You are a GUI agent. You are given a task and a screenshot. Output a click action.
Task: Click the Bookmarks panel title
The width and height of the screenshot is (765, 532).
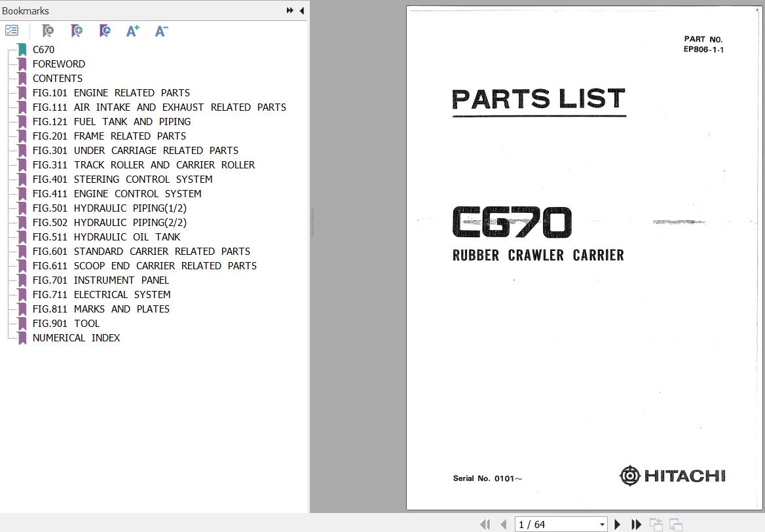pyautogui.click(x=26, y=10)
